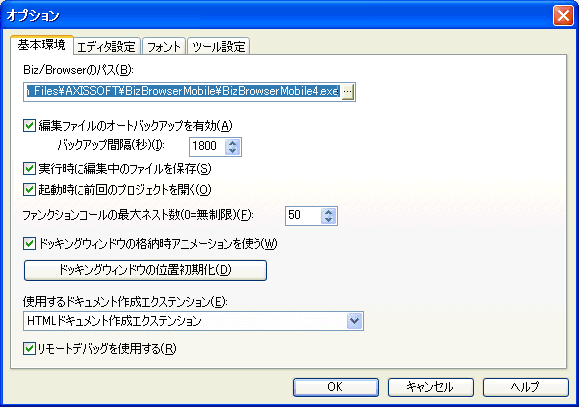
Task: Toggle 実行時に編集中のファイルを保存 checkbox
Action: [29, 169]
